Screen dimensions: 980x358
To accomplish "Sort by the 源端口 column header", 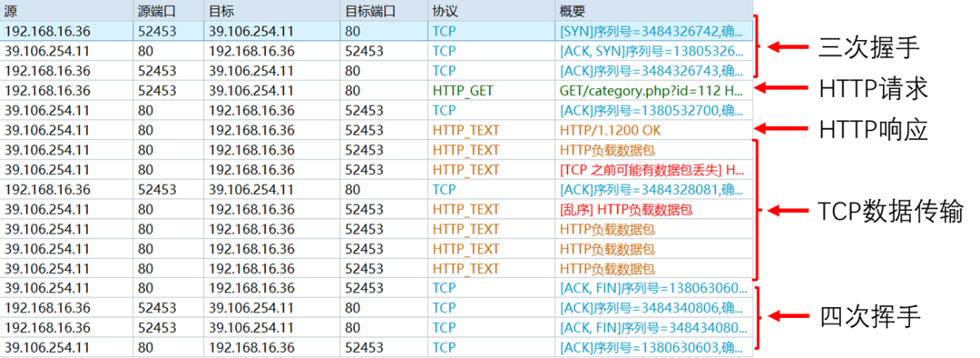I will click(x=168, y=11).
